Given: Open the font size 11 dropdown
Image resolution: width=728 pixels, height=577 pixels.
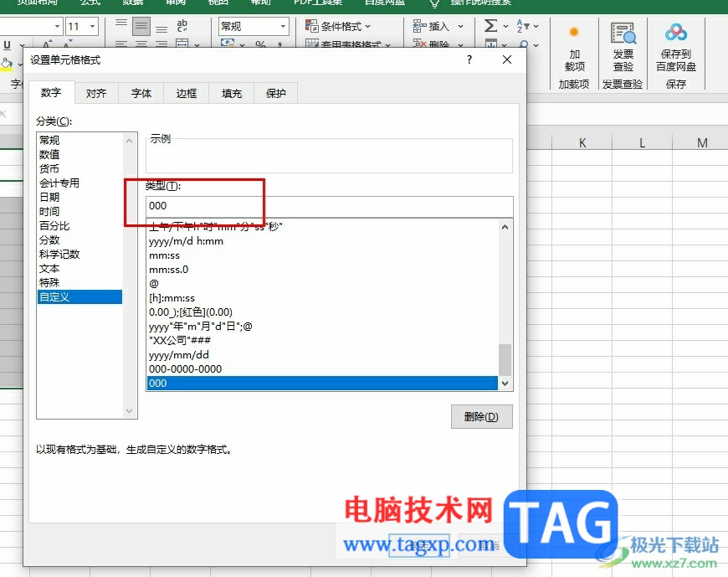Looking at the screenshot, I should coord(92,27).
